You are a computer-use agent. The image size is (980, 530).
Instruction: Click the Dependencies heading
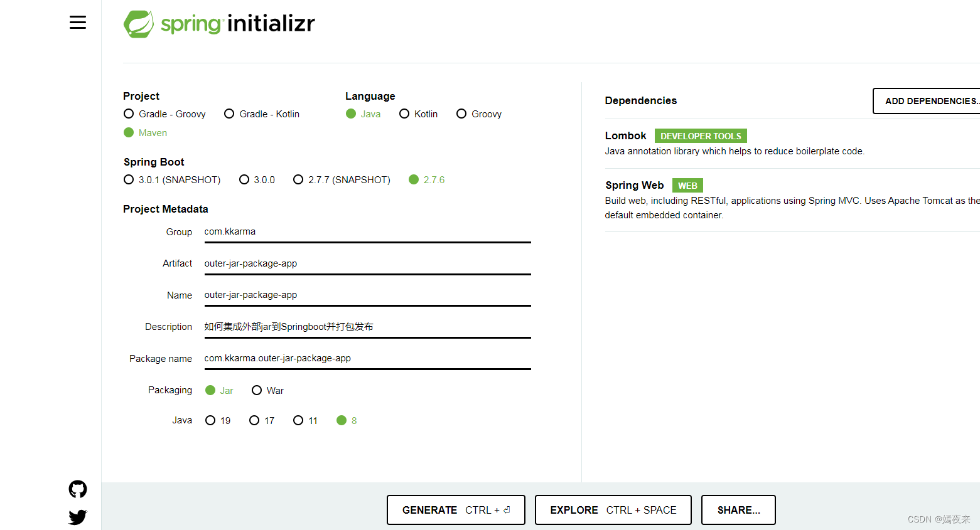point(641,101)
